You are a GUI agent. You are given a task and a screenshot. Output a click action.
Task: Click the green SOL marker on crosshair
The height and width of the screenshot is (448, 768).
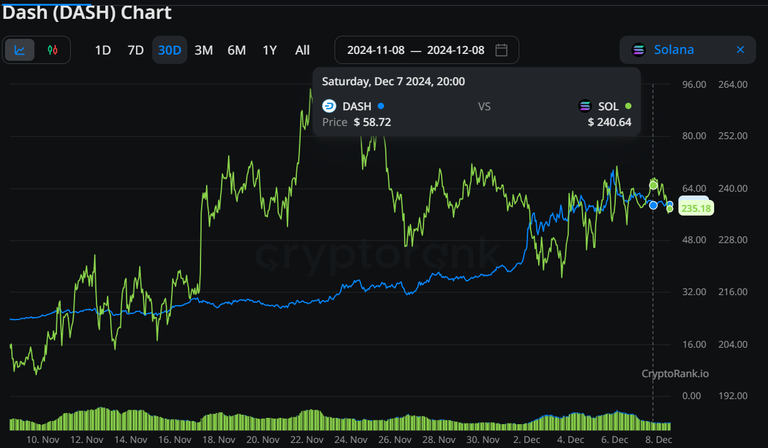pos(653,185)
